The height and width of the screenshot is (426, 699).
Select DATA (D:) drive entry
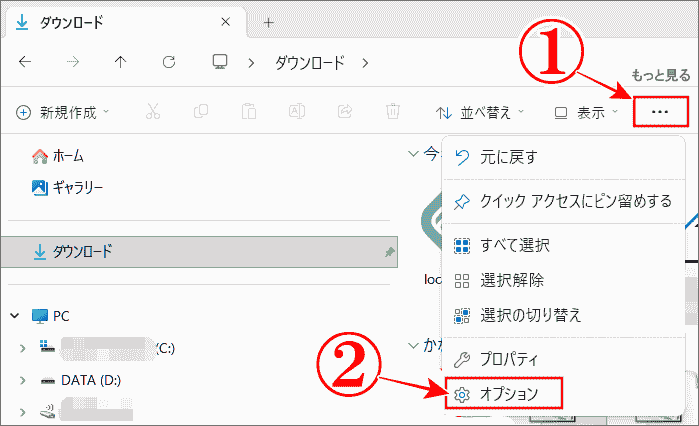pos(80,380)
